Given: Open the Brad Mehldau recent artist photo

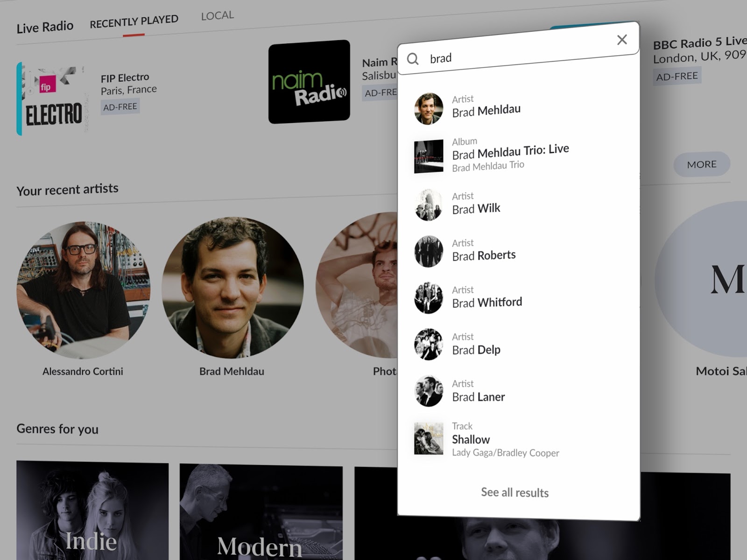Looking at the screenshot, I should coord(233,287).
